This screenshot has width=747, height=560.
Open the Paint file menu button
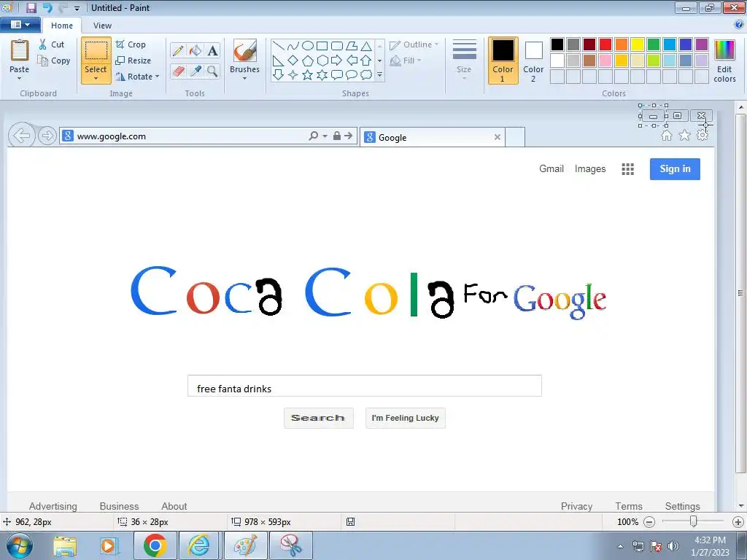[x=20, y=25]
